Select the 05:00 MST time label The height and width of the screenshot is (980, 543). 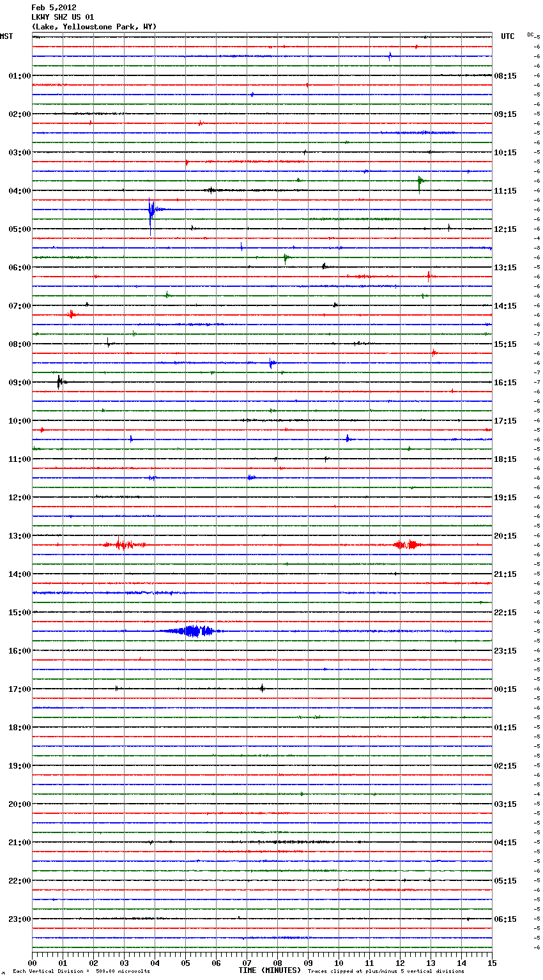(19, 229)
